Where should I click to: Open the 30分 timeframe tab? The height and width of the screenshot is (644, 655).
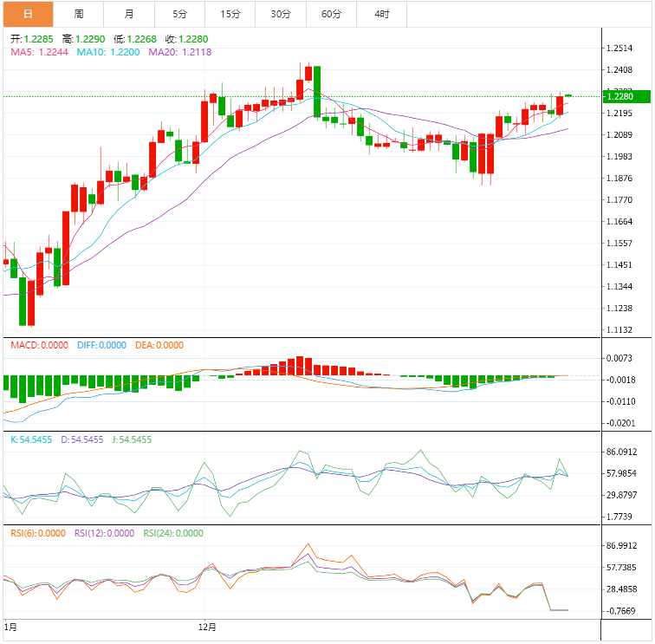click(x=281, y=14)
